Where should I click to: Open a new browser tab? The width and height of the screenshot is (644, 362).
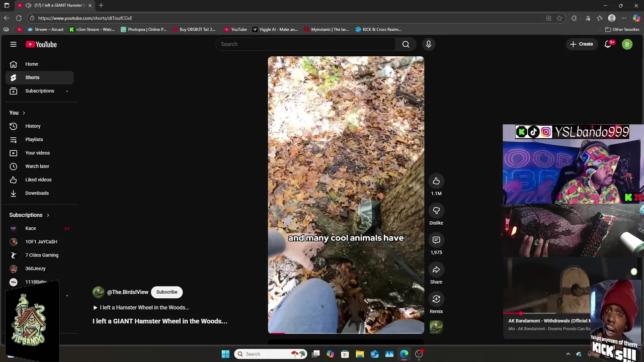click(x=101, y=6)
